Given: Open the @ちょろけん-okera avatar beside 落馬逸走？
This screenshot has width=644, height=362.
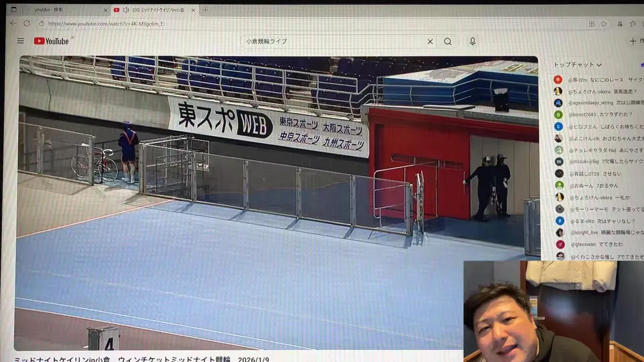Looking at the screenshot, I should point(558,92).
